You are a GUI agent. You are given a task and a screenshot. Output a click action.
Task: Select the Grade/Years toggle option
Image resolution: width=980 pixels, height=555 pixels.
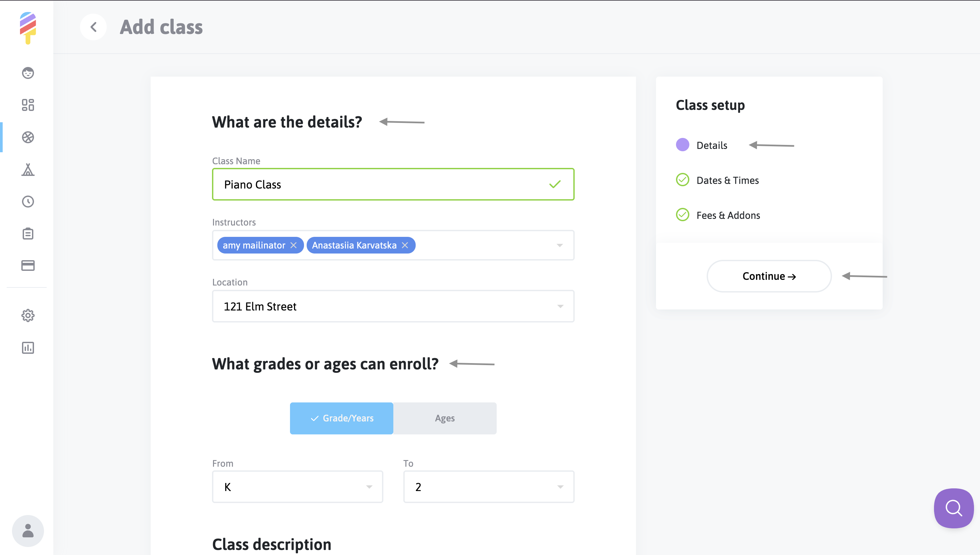[x=341, y=418]
